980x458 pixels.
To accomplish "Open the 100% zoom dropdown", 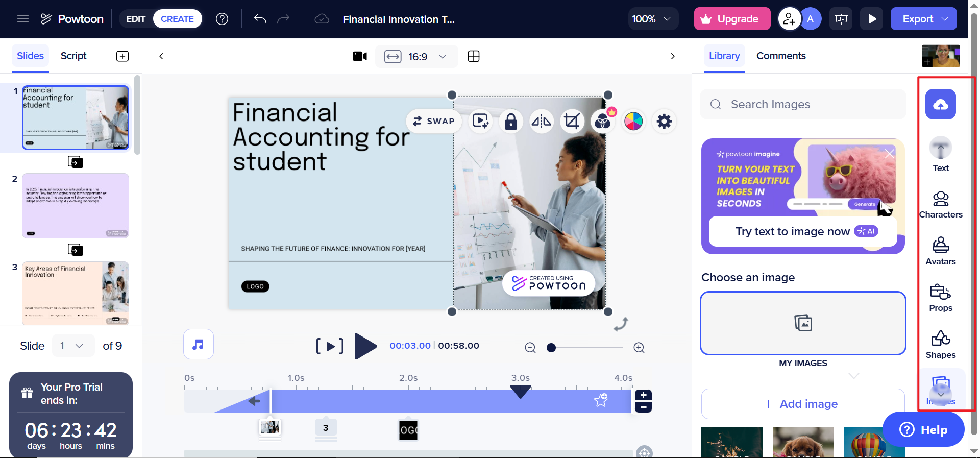I will point(652,19).
